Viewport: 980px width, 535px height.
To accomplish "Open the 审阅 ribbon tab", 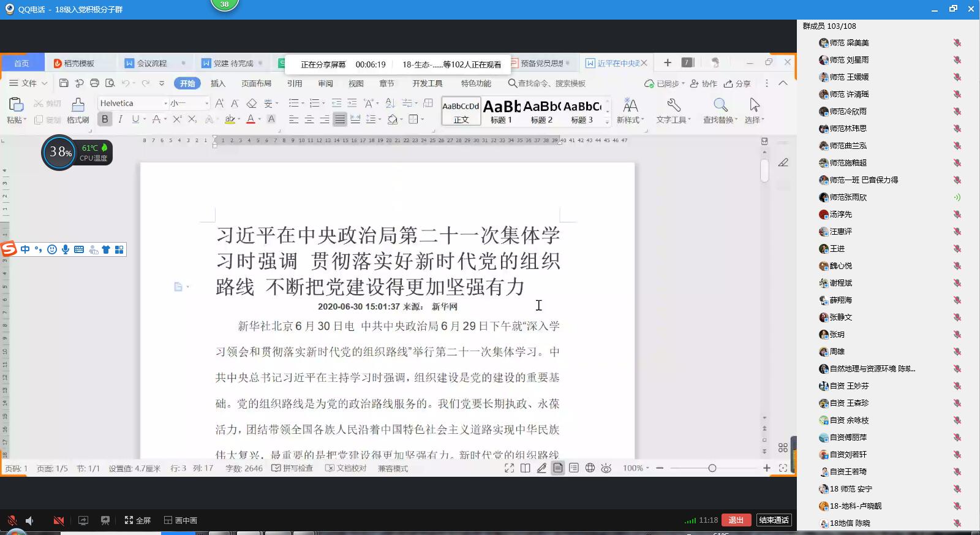I will click(325, 83).
